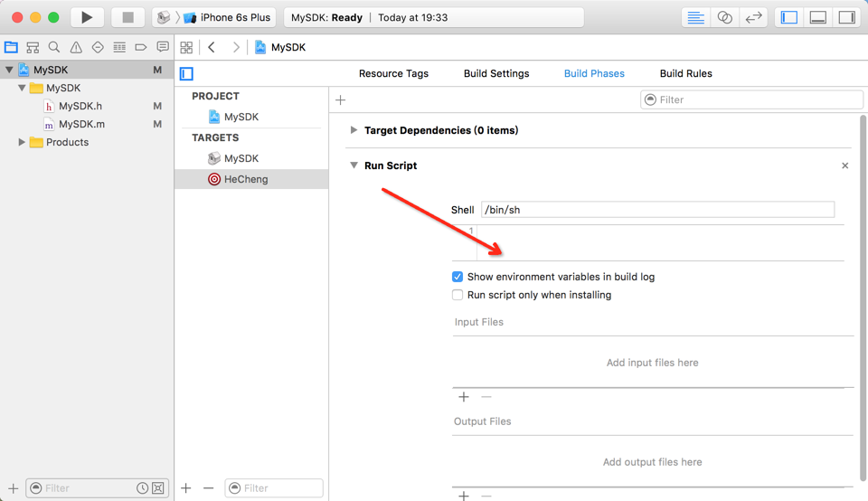Screen dimensions: 868x501
Task: Collapse the MySDK group folder
Action: click(x=22, y=88)
